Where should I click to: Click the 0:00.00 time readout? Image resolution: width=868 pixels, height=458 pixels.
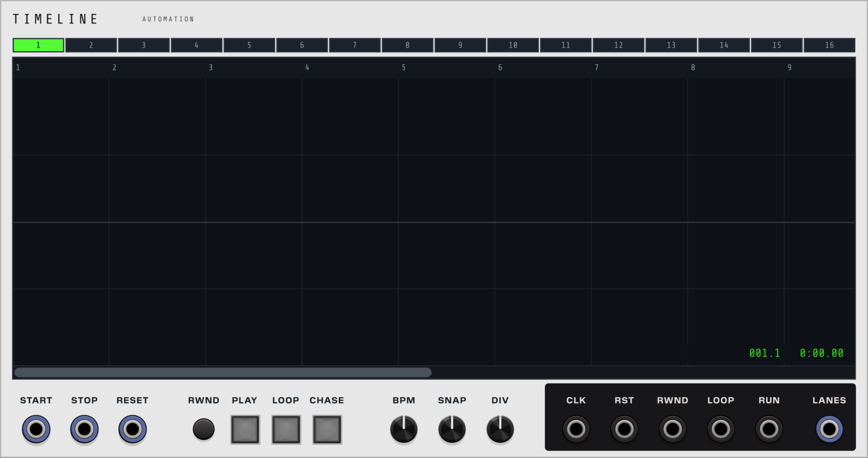822,354
